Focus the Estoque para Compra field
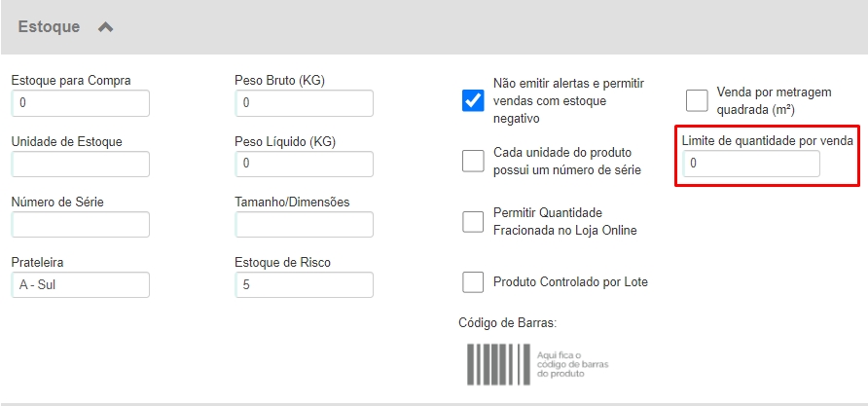The width and height of the screenshot is (868, 406). (80, 103)
